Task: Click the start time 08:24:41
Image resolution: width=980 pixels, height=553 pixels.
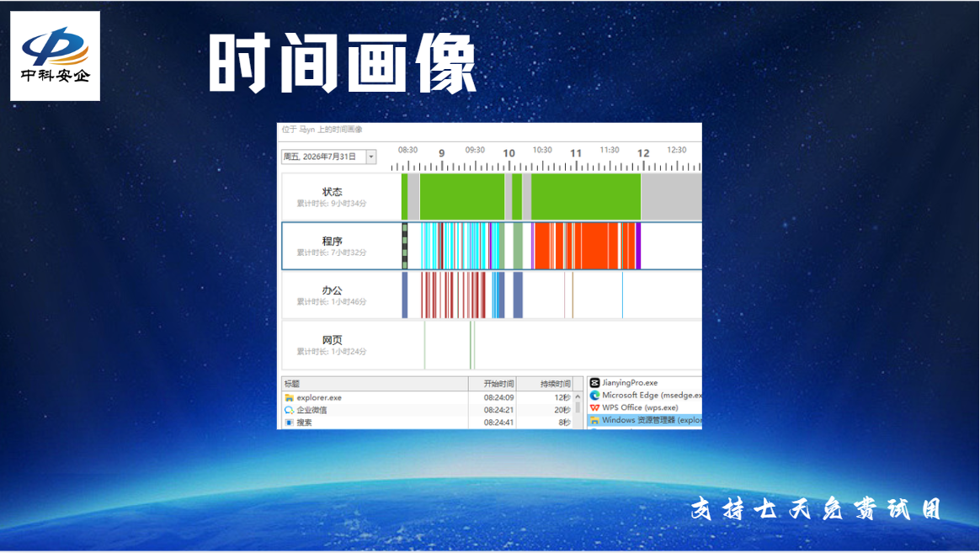Action: click(x=498, y=423)
